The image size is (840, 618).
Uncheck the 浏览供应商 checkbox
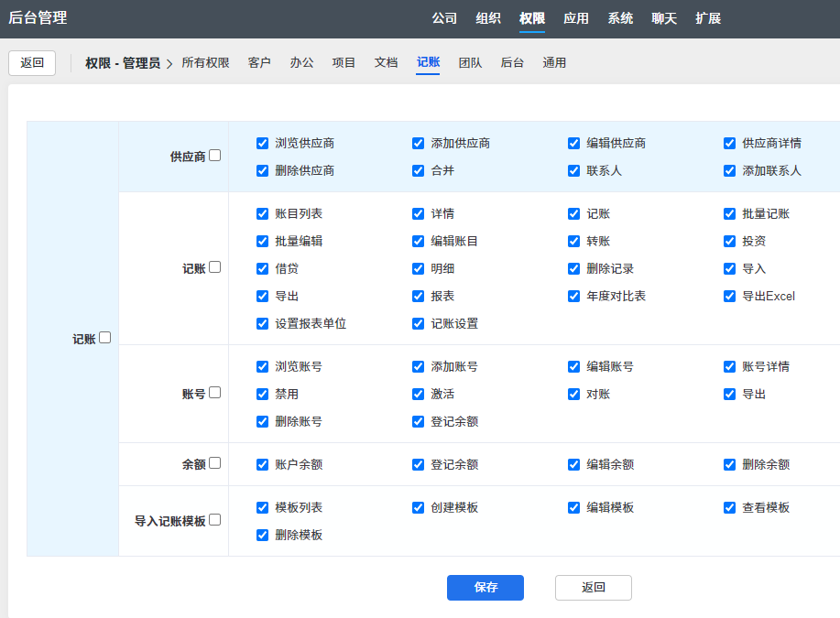[263, 144]
